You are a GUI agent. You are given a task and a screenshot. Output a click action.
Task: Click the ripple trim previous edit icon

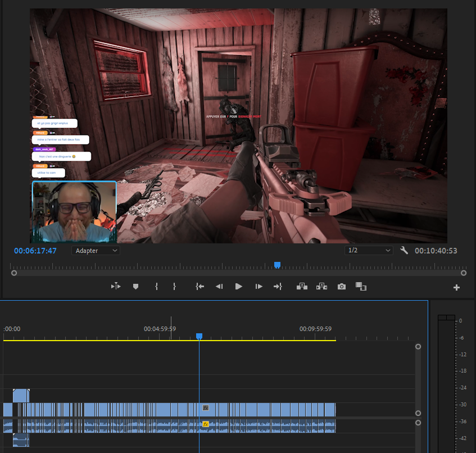pyautogui.click(x=116, y=286)
